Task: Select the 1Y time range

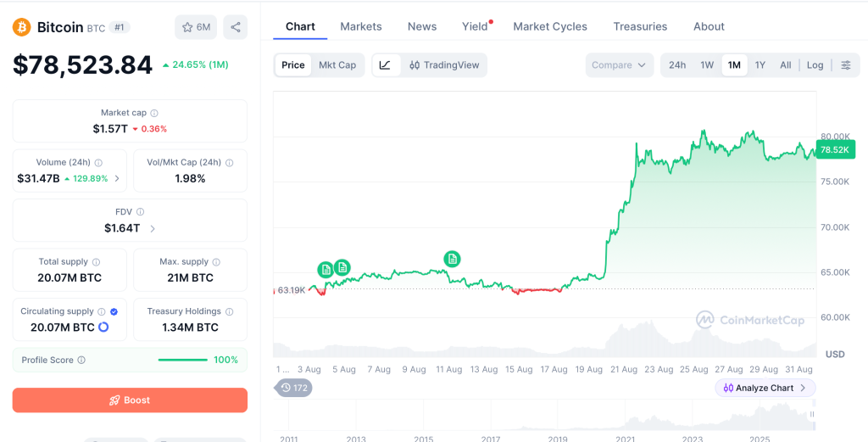Action: tap(760, 64)
